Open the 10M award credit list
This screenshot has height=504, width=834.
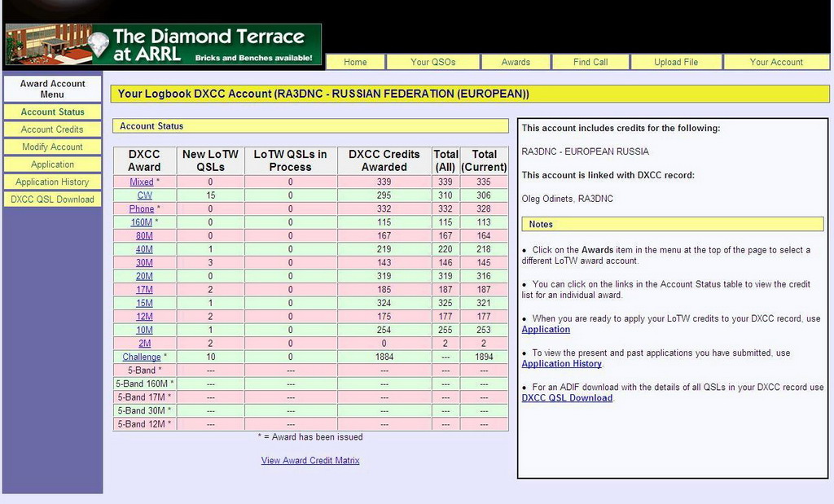pos(144,330)
